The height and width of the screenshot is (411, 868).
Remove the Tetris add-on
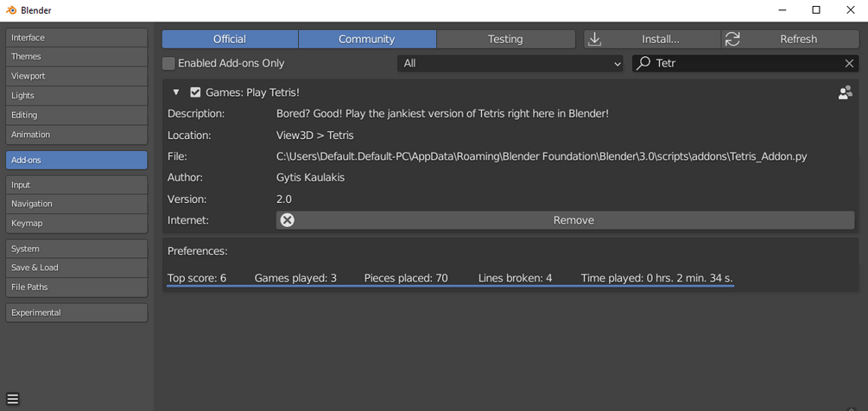pos(565,220)
